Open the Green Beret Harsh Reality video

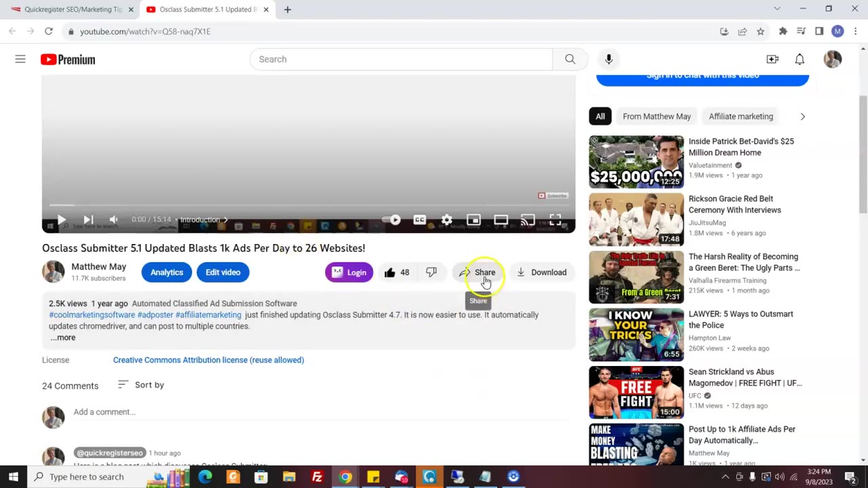pyautogui.click(x=636, y=277)
